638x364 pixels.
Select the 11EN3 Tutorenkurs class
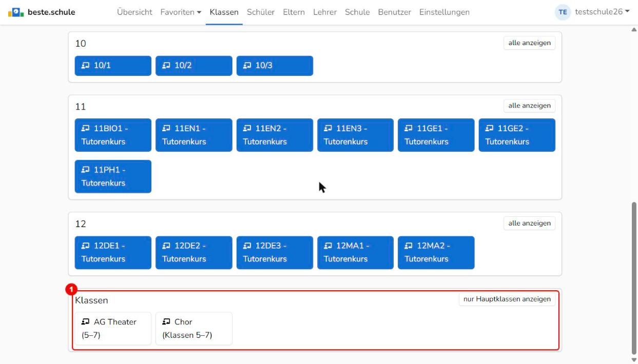pyautogui.click(x=355, y=135)
